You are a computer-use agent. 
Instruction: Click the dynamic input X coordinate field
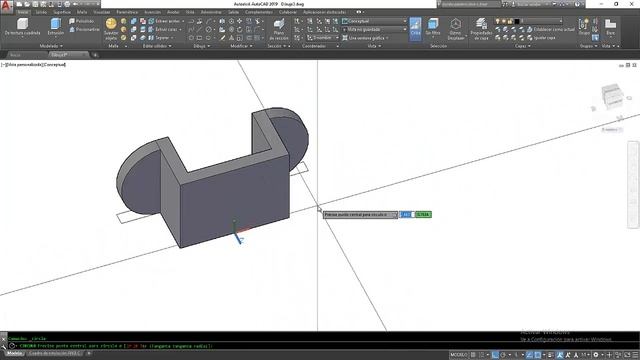(x=406, y=214)
